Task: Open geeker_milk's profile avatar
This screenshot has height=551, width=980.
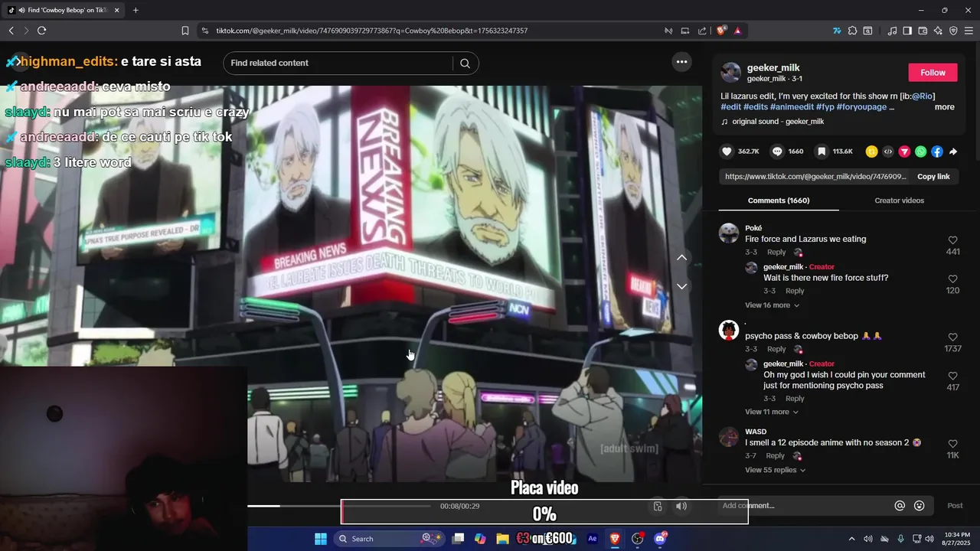Action: tap(731, 73)
